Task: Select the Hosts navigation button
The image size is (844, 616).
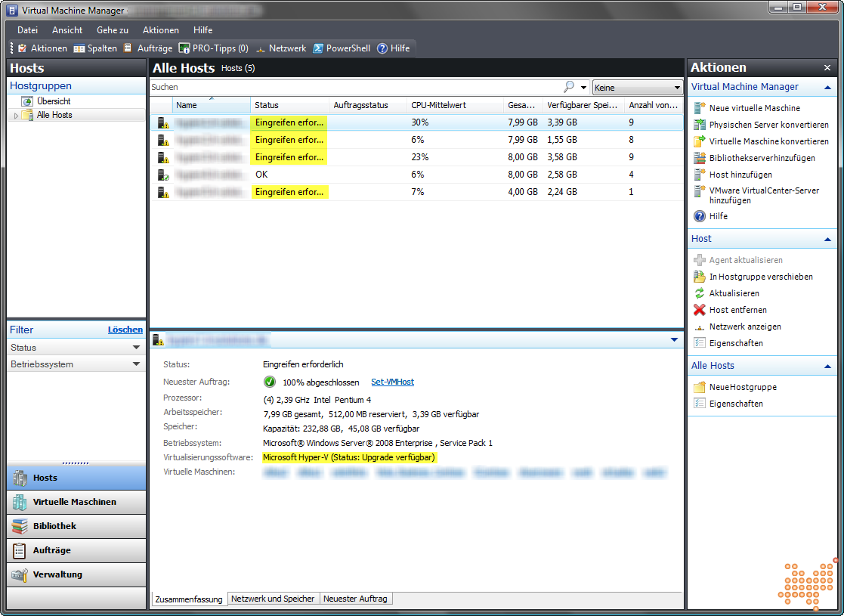Action: pos(76,478)
